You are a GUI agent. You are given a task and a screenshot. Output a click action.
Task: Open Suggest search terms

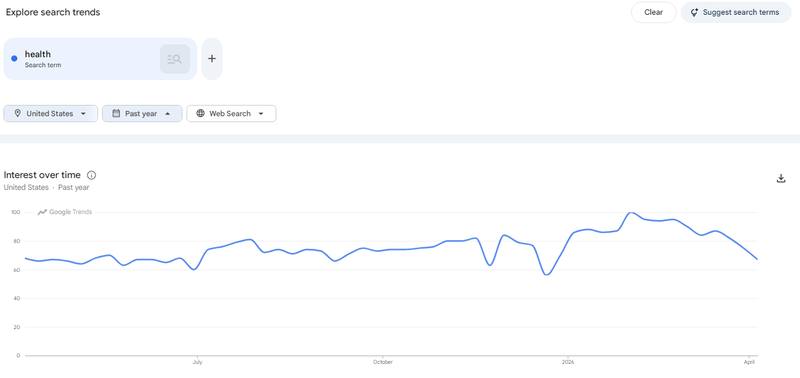pyautogui.click(x=736, y=12)
